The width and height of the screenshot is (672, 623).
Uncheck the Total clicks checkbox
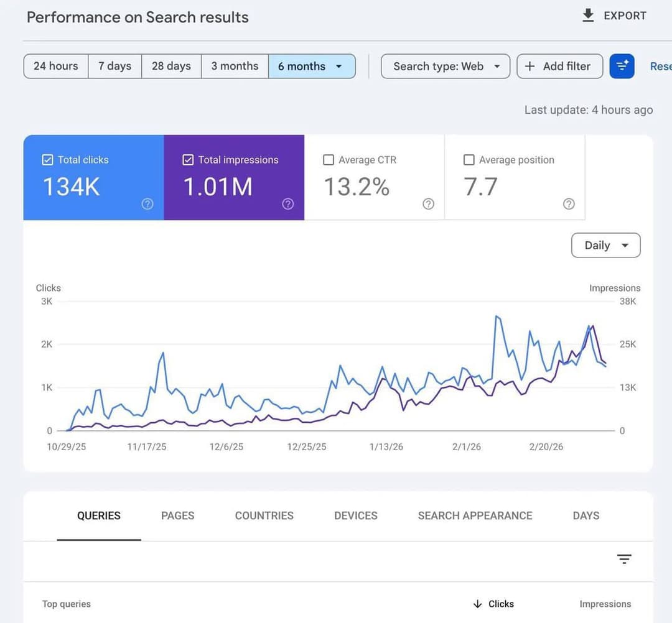click(x=47, y=160)
